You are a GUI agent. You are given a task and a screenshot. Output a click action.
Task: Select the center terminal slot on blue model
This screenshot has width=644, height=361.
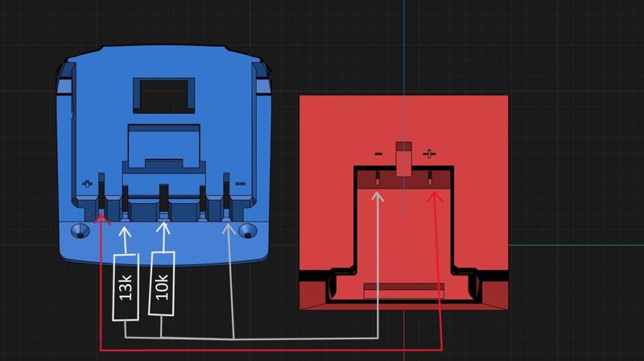click(164, 198)
